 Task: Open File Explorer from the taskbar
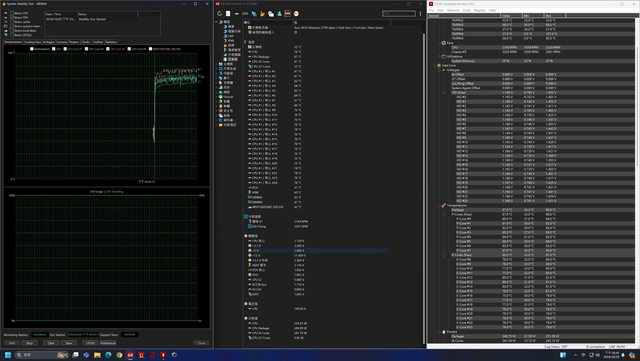(x=97, y=355)
